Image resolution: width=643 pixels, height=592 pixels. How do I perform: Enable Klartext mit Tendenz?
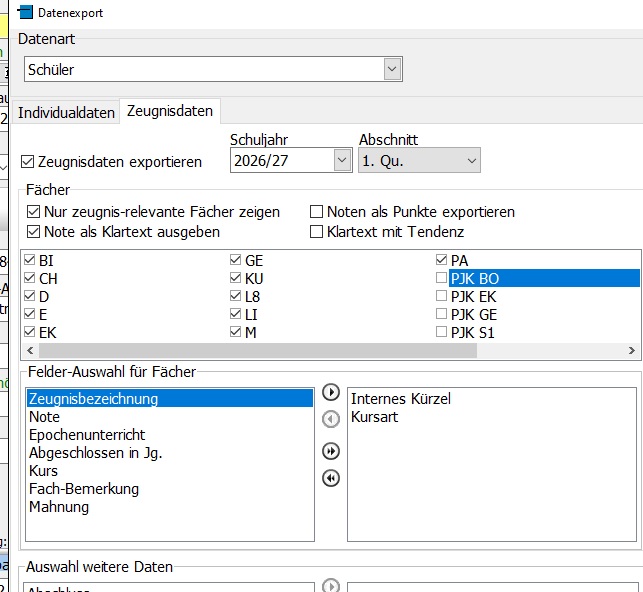316,232
